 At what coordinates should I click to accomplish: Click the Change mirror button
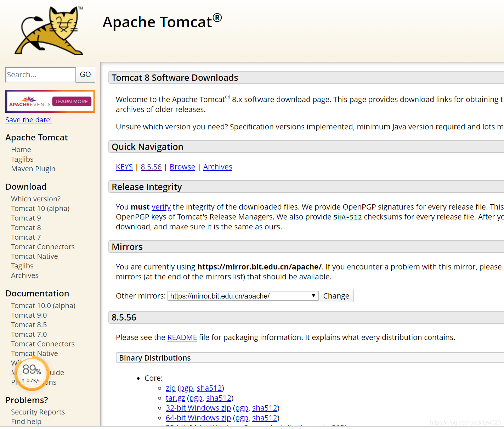click(336, 295)
